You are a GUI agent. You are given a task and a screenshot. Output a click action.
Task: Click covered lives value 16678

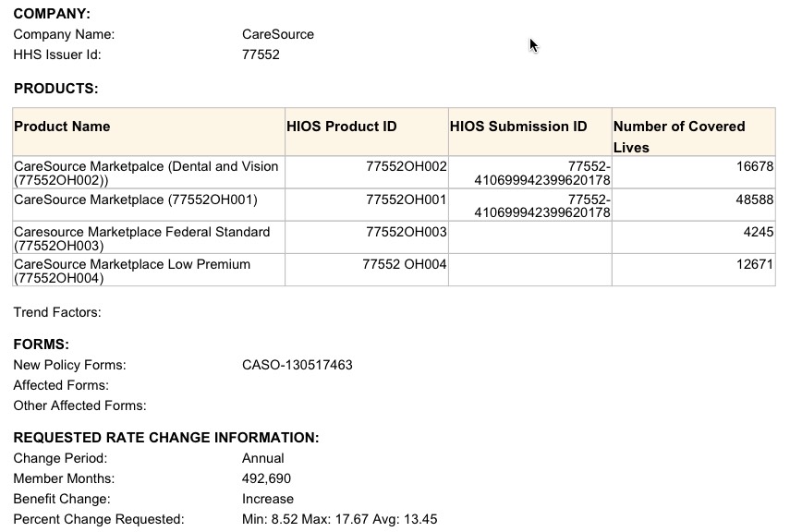[x=754, y=166]
